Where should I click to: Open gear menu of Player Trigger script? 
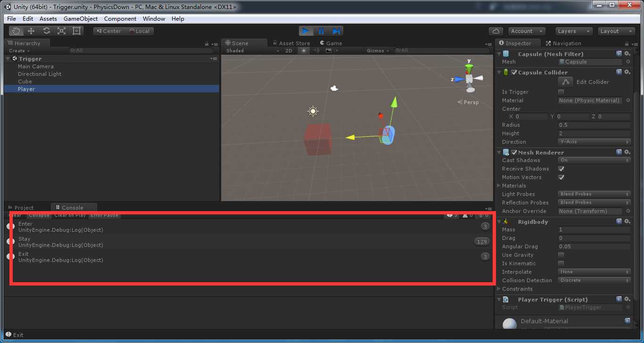point(627,299)
